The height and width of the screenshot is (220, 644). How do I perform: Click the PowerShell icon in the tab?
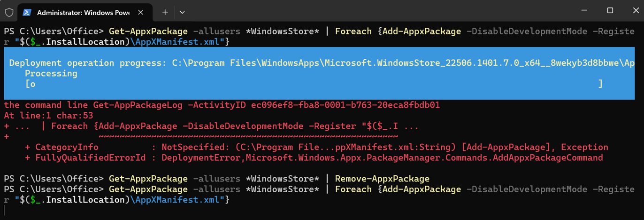pyautogui.click(x=27, y=13)
